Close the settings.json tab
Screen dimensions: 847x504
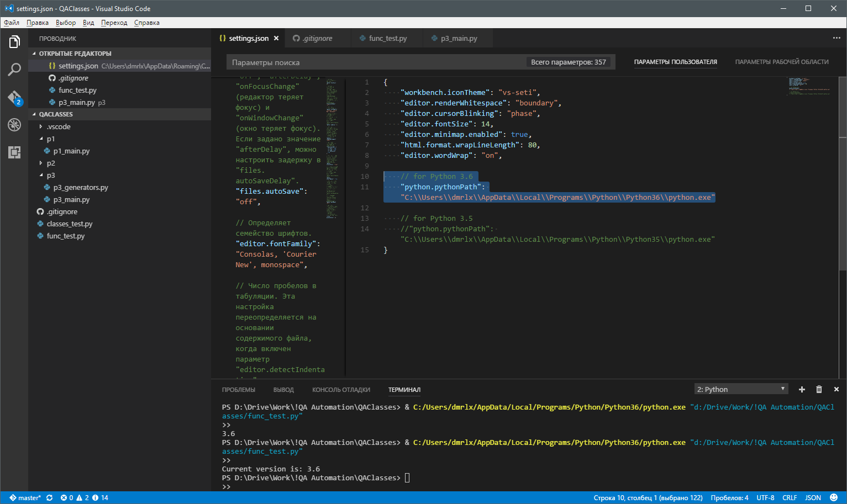pos(276,38)
